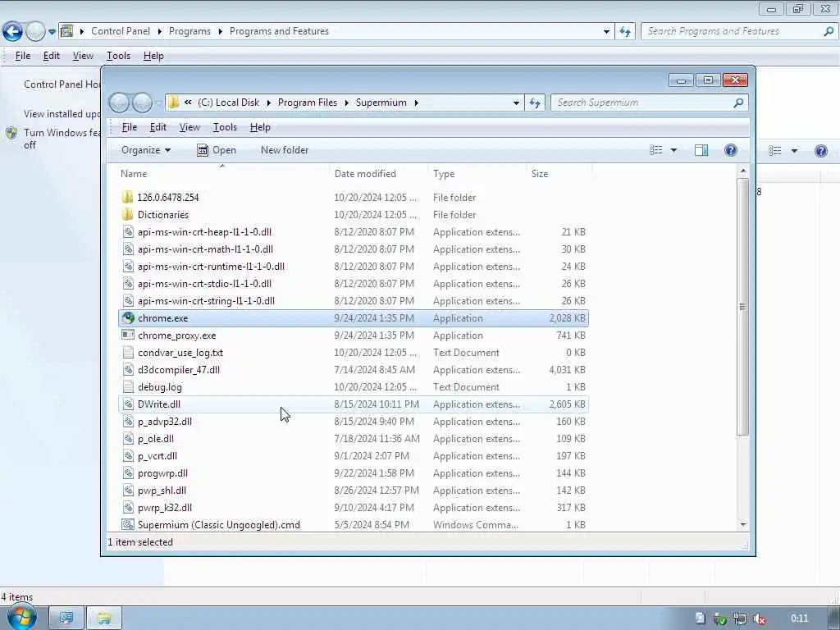Open the File menu in Supermium window

129,127
